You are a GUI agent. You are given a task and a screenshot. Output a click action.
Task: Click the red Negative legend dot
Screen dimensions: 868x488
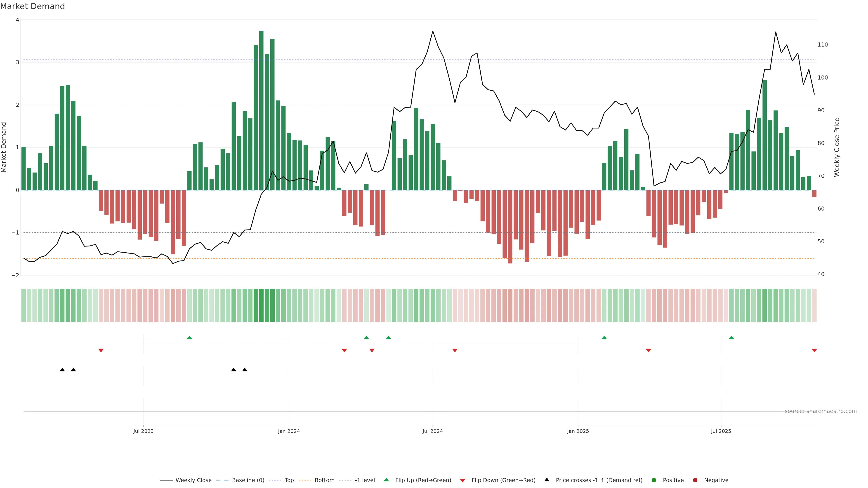point(695,480)
